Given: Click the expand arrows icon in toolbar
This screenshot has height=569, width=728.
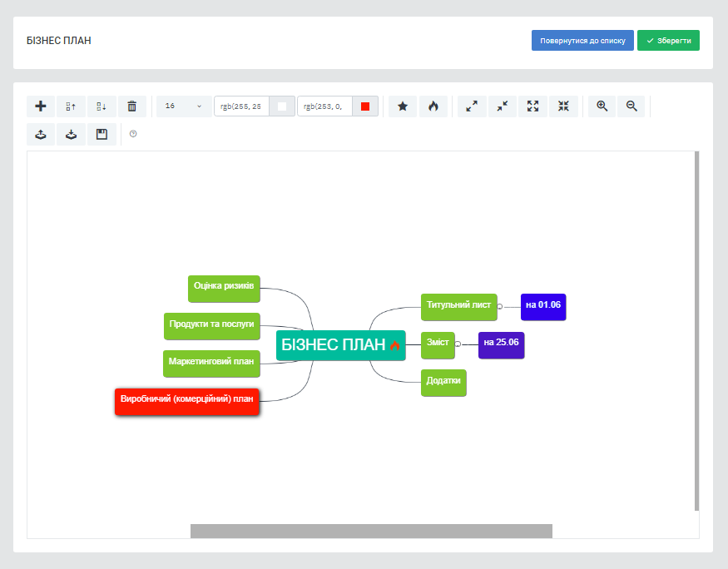Looking at the screenshot, I should [472, 106].
